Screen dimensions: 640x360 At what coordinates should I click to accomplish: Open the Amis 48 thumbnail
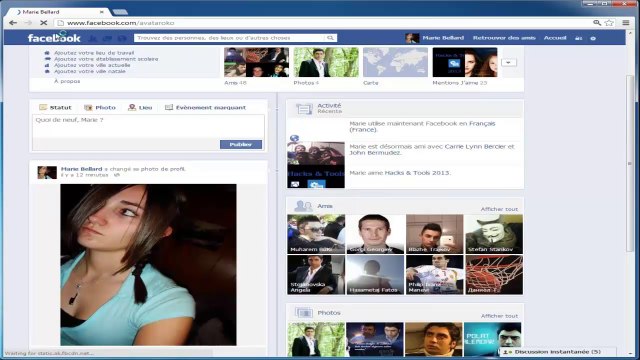pyautogui.click(x=256, y=62)
